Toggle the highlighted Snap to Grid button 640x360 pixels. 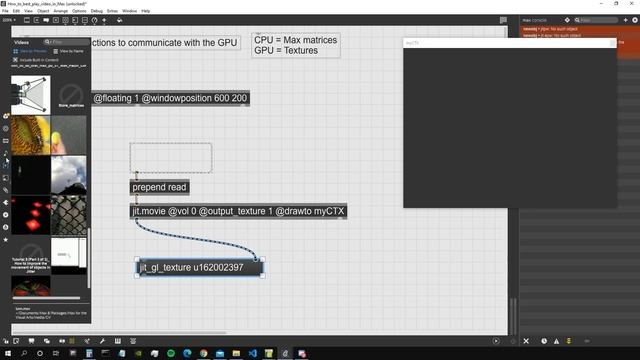coord(72,341)
